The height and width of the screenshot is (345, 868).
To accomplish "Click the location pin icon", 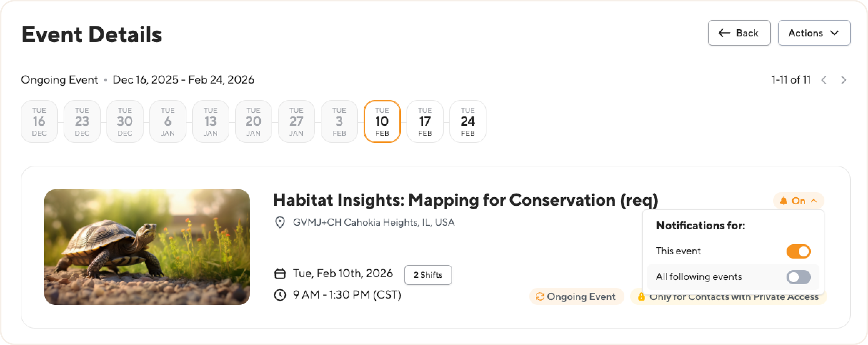I will tap(280, 222).
